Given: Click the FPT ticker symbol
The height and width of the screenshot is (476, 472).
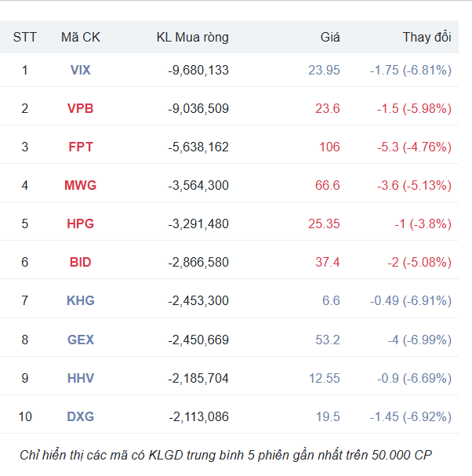Looking at the screenshot, I should pos(81,147).
